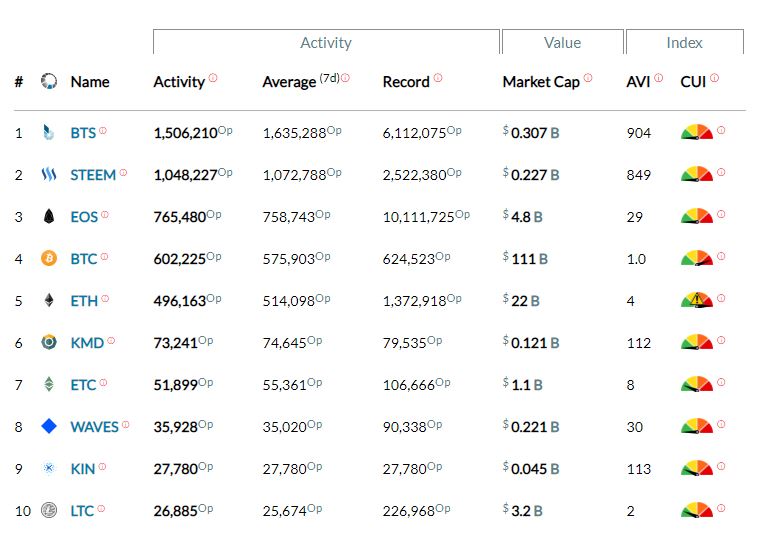This screenshot has width=759, height=535.
Task: Click info icon next to AVI header
Action: 658,77
